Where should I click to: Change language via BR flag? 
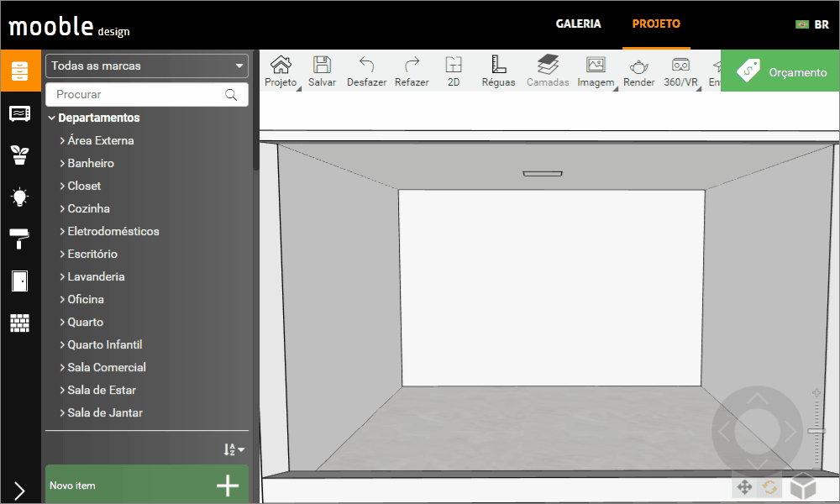point(812,24)
